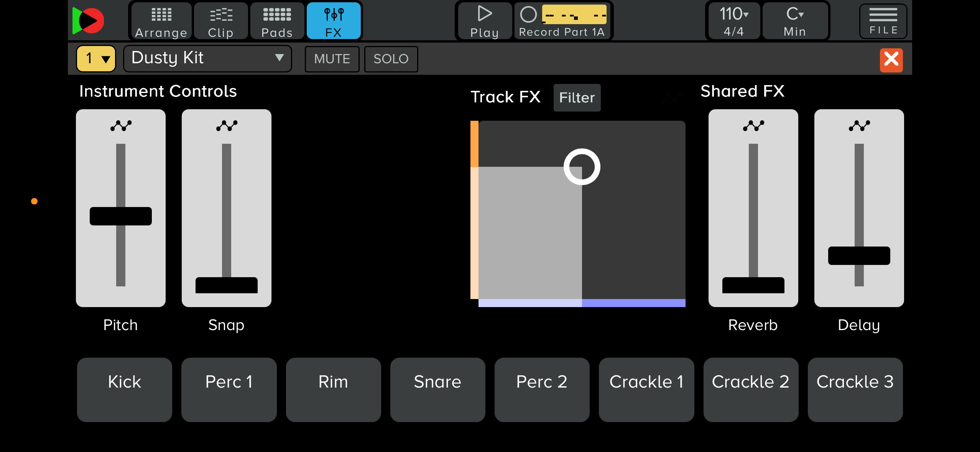Viewport: 980px width, 452px height.
Task: Click the blue horizontal bar below the XY pad
Action: pos(582,303)
